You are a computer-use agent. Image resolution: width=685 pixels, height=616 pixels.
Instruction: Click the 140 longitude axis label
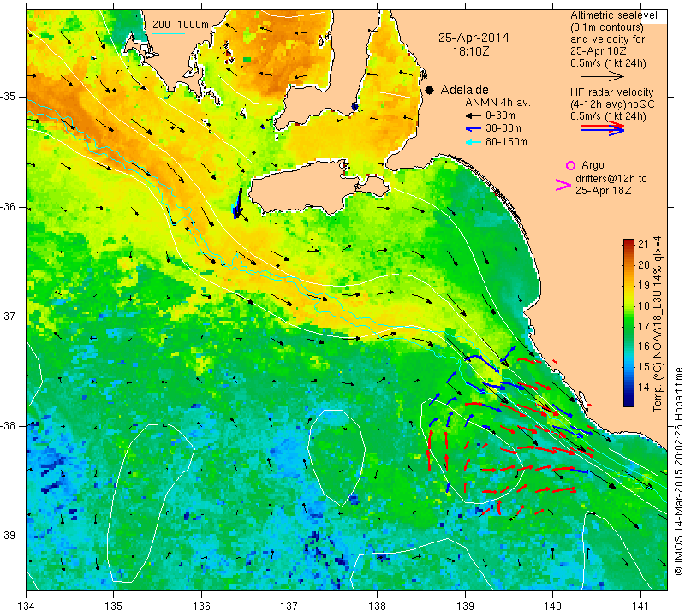[x=552, y=607]
